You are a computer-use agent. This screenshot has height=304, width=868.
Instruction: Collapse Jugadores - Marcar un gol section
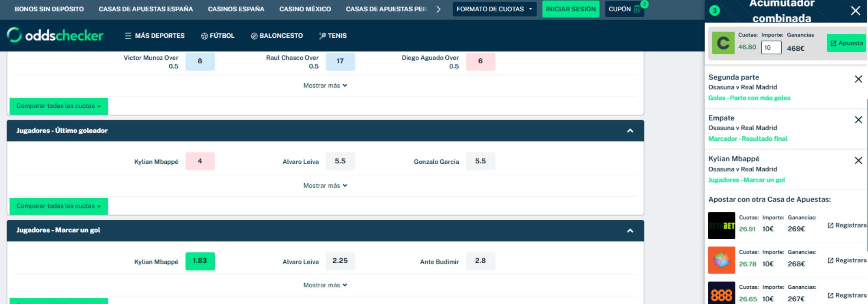coord(630,231)
